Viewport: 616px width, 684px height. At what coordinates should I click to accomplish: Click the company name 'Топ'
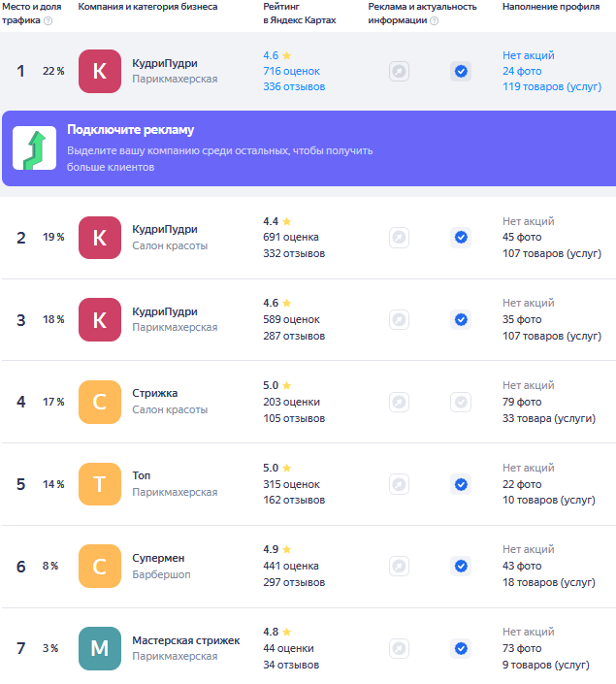pyautogui.click(x=142, y=476)
